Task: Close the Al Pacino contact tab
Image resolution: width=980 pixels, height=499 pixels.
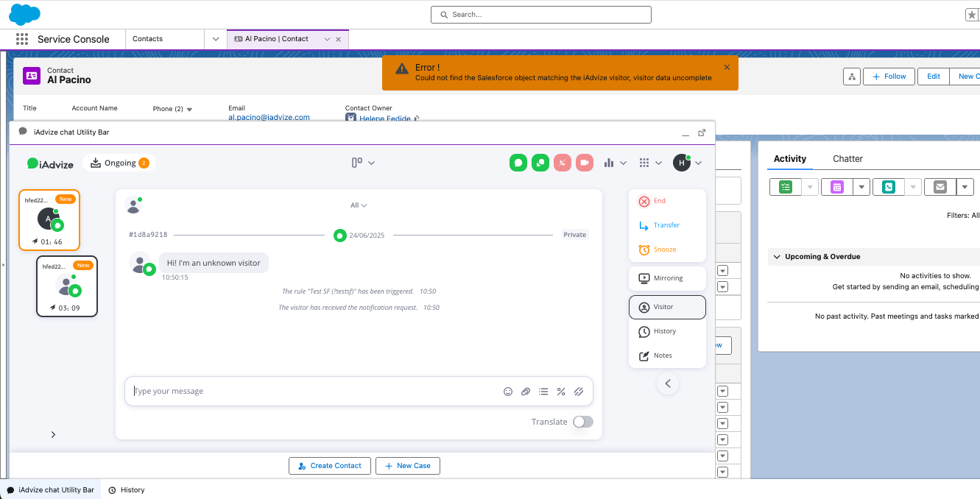Action: tap(339, 39)
